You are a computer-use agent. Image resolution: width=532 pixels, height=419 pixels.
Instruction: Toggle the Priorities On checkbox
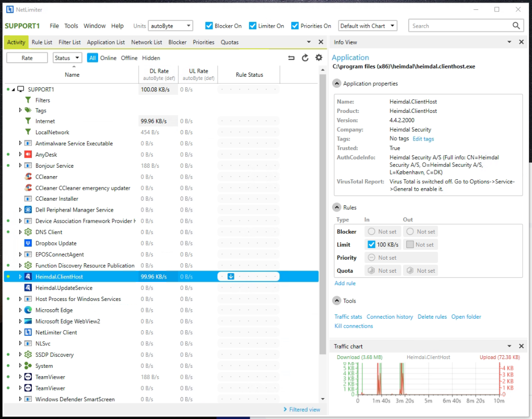(x=295, y=26)
